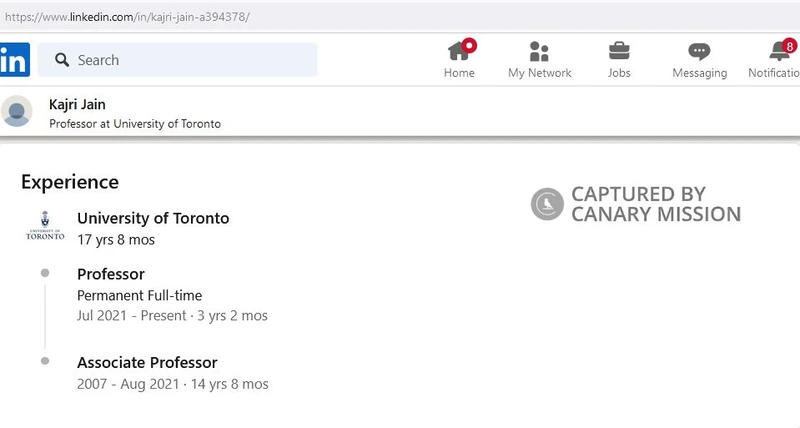The height and width of the screenshot is (428, 800).
Task: Click the Professor position title
Action: (x=111, y=274)
